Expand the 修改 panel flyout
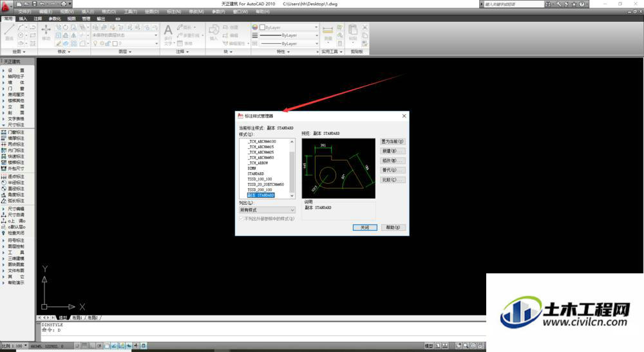 pos(64,52)
